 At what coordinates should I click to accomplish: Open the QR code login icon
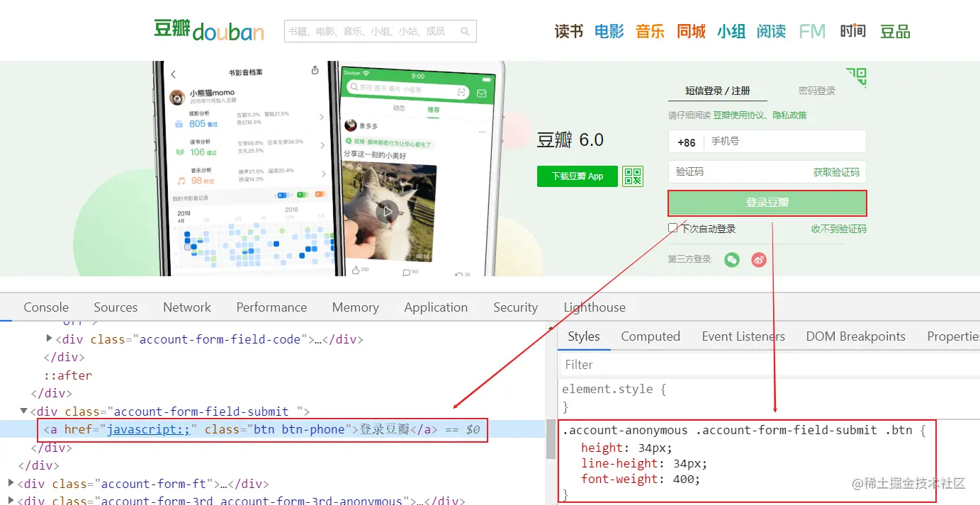coord(856,78)
